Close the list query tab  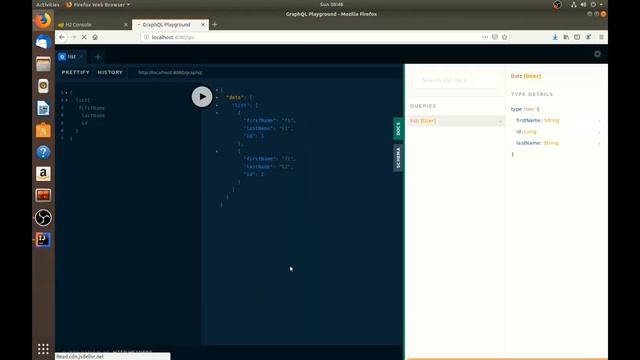tap(81, 57)
